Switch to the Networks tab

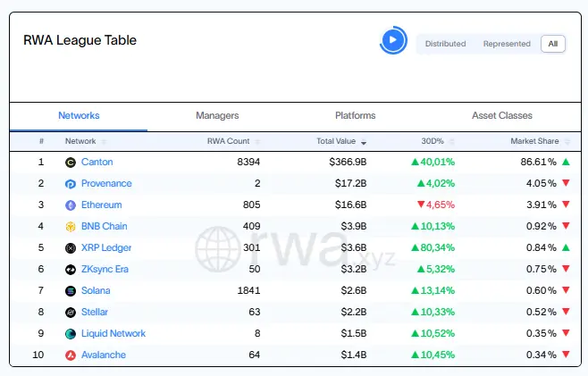click(x=79, y=115)
